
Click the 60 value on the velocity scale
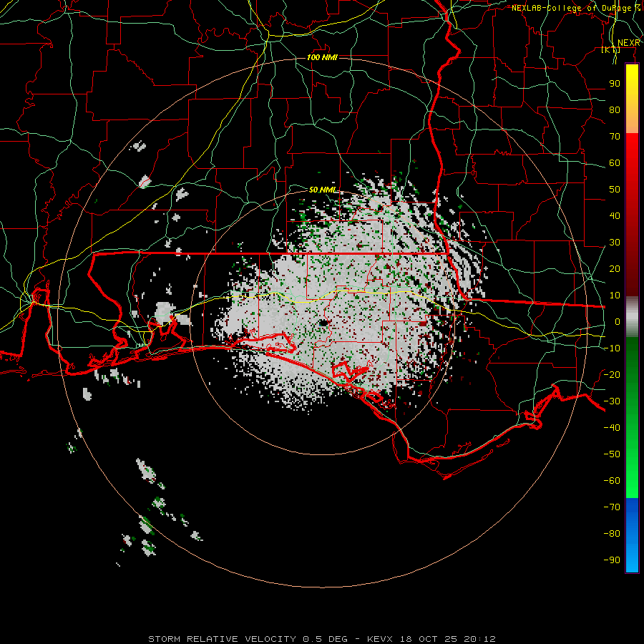(615, 162)
